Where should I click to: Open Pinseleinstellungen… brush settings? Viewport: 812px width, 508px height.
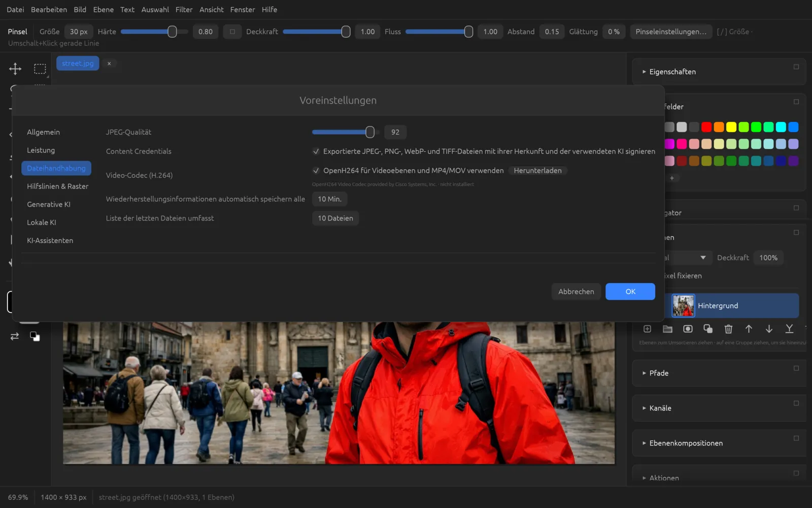tap(671, 31)
